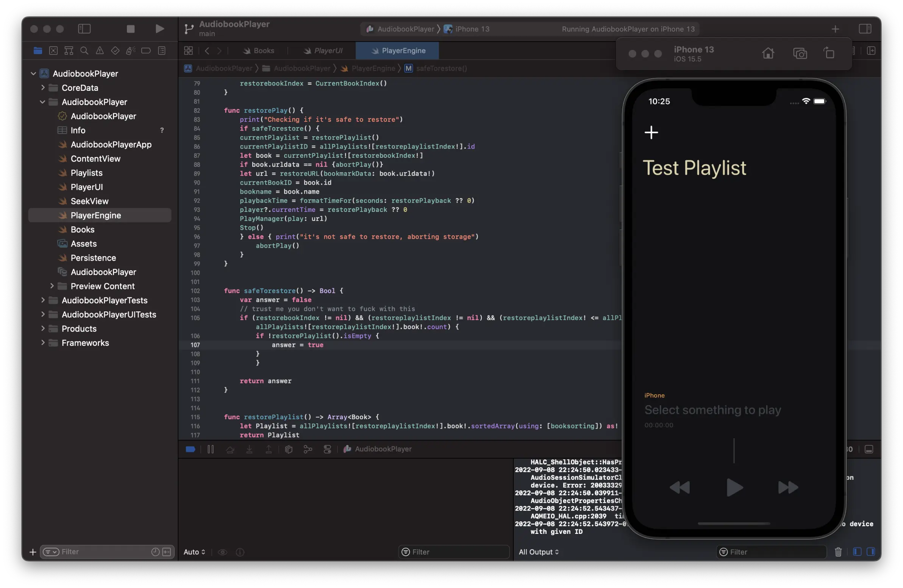Expand the CoreData folder
903x588 pixels.
(43, 87)
